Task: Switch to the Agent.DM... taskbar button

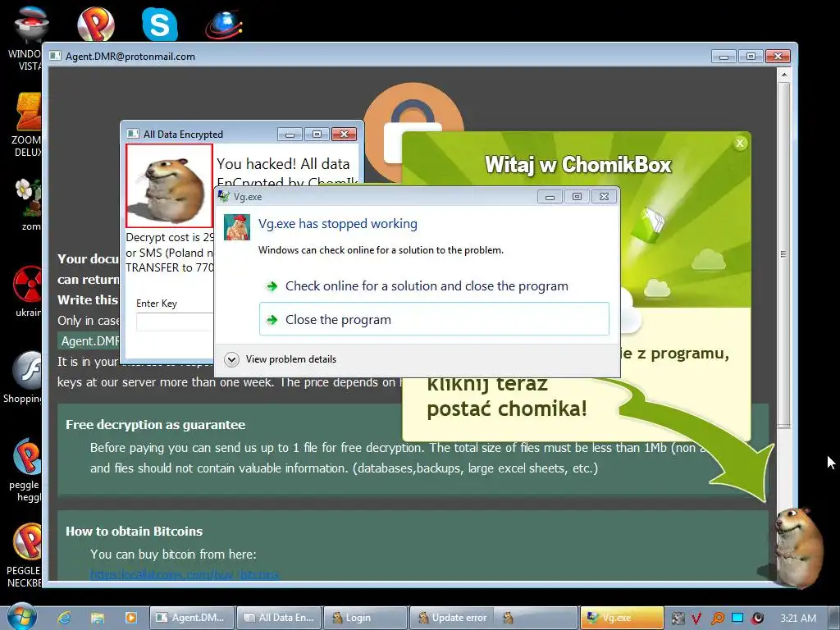Action: point(191,618)
